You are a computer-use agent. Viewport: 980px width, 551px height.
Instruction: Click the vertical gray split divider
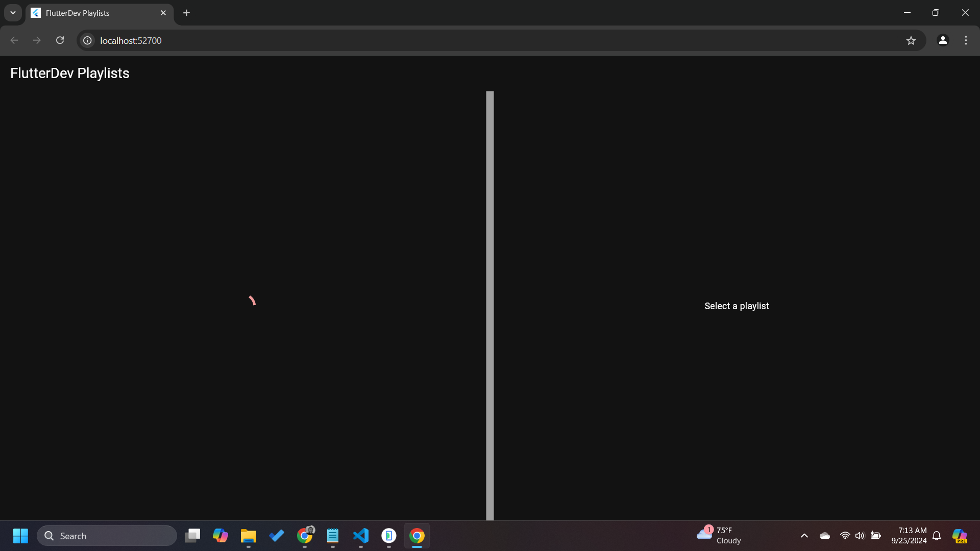tap(490, 305)
